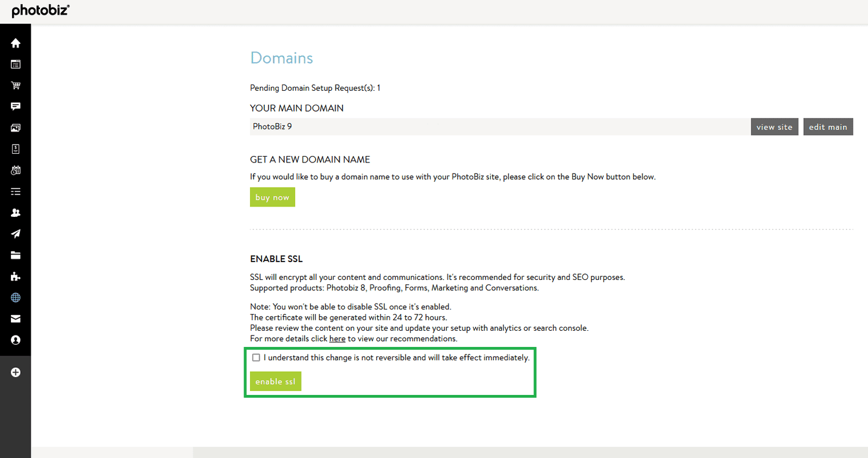Click the edit main button
This screenshot has height=458, width=868.
tap(827, 127)
